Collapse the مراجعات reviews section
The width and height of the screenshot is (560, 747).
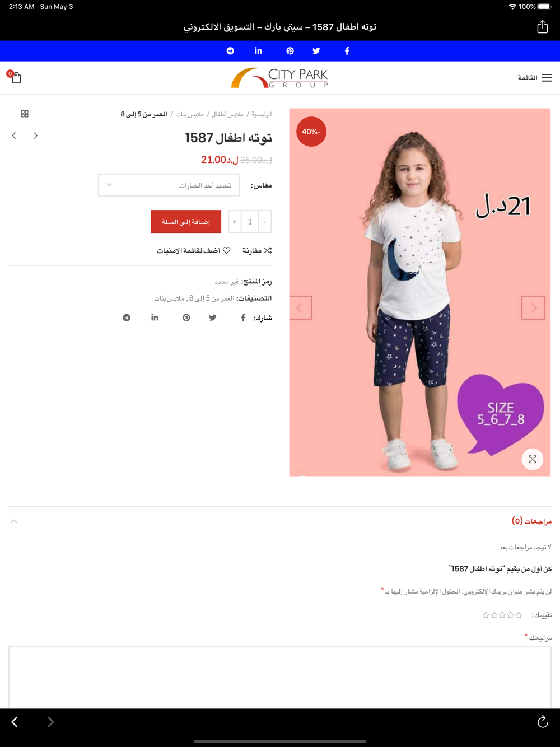coord(14,521)
